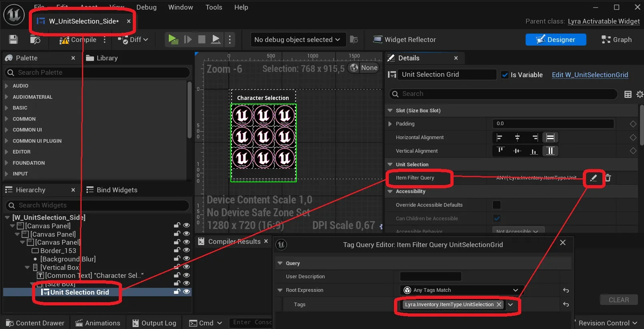644x329 pixels.
Task: Open the Debug menu
Action: 146,7
